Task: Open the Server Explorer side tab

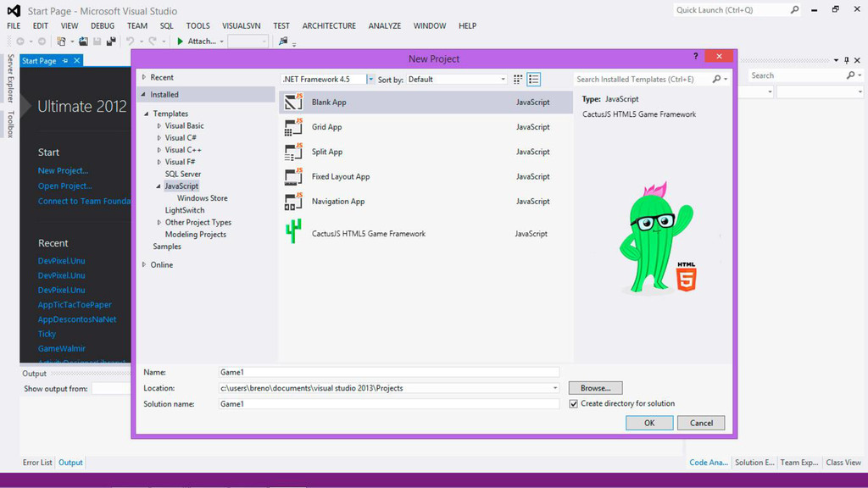Action: pyautogui.click(x=10, y=78)
